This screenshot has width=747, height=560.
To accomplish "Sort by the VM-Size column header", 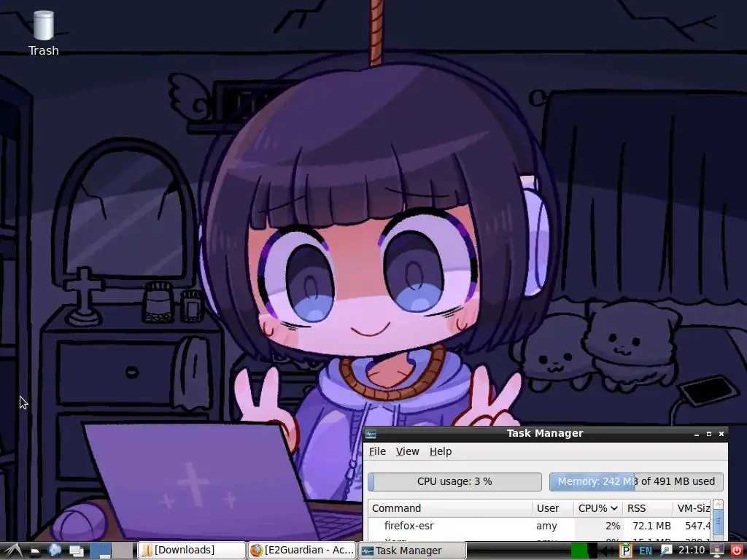I will 692,508.
